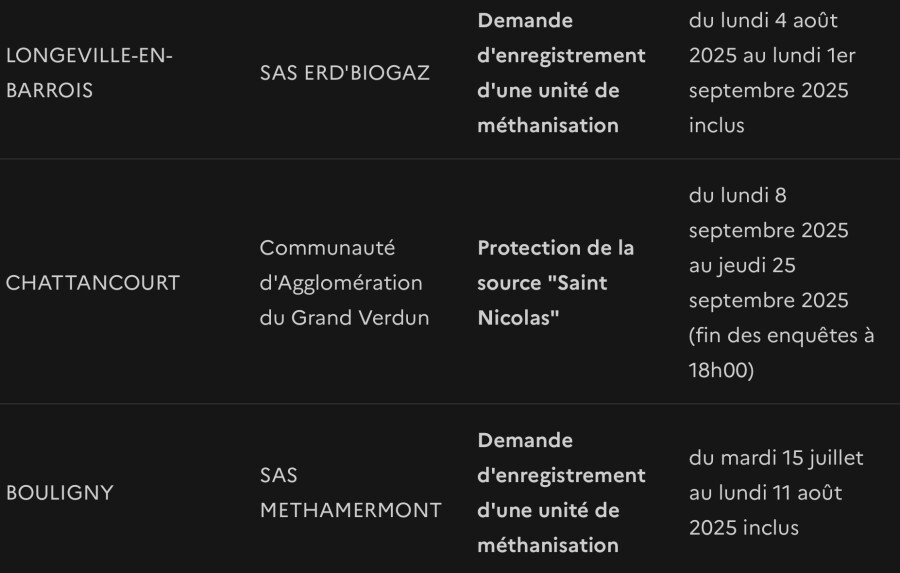Select the "du mardi 15 juillet" date text
Viewport: 900px width, 573px height.
pos(776,458)
